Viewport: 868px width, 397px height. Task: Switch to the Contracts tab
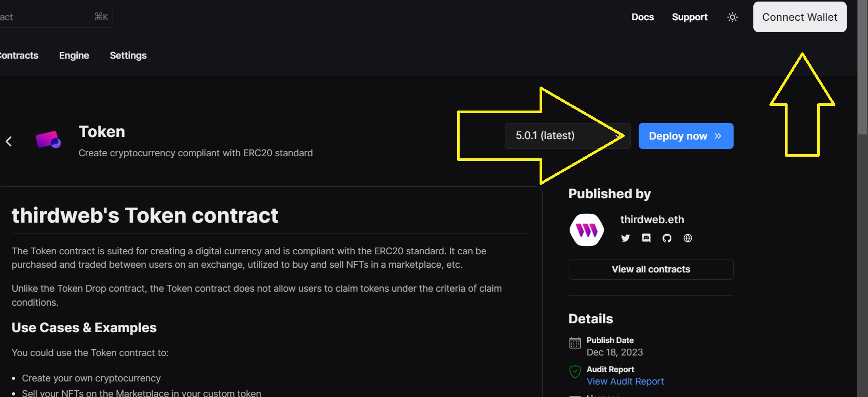coord(19,56)
